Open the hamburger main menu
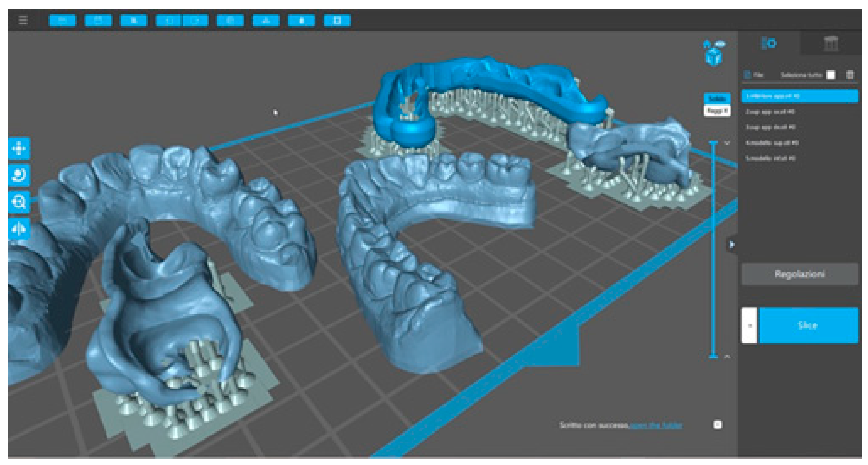The image size is (868, 465). pos(23,20)
